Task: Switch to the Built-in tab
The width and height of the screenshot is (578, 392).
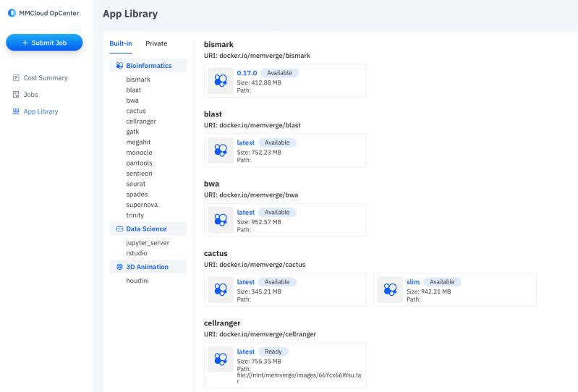Action: point(121,43)
